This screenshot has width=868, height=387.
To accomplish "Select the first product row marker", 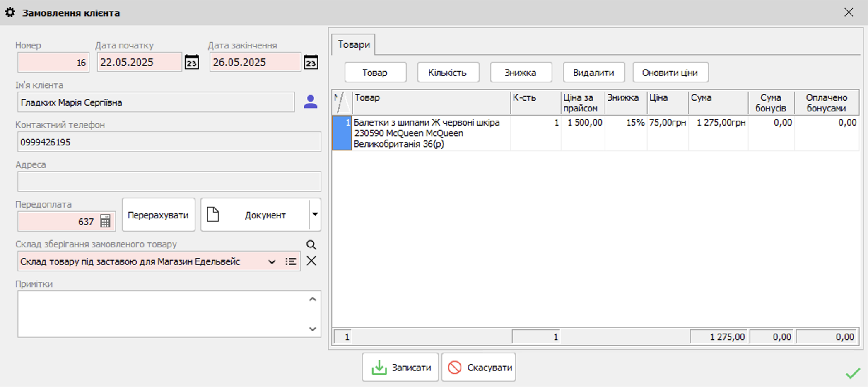I will 342,133.
